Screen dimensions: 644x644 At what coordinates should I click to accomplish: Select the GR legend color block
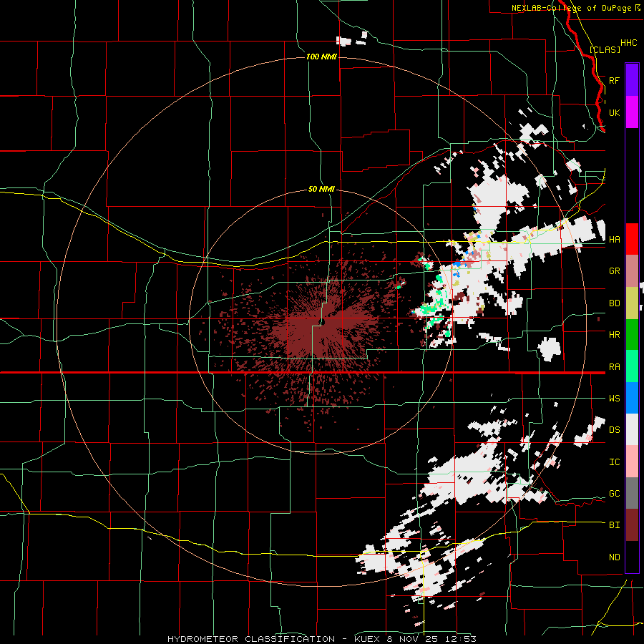632,271
